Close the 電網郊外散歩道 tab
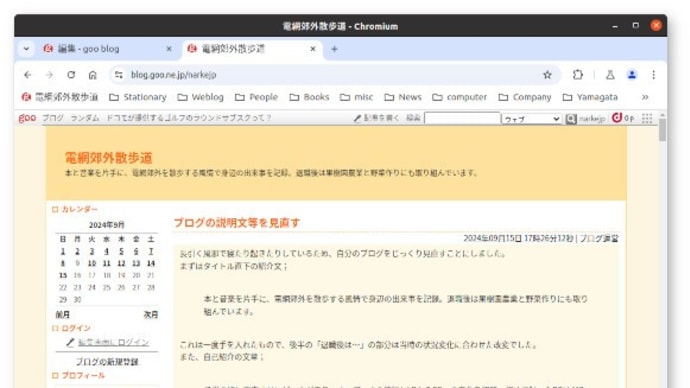690x388 pixels. [313, 49]
